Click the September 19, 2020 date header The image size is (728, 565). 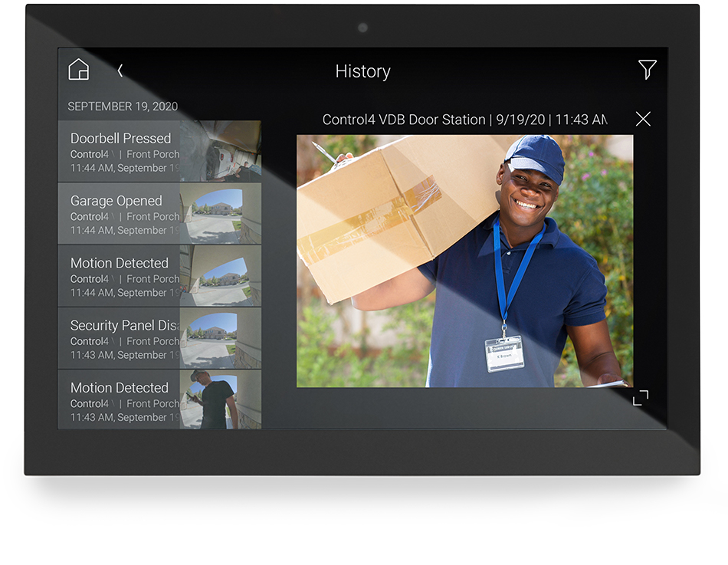[x=123, y=107]
